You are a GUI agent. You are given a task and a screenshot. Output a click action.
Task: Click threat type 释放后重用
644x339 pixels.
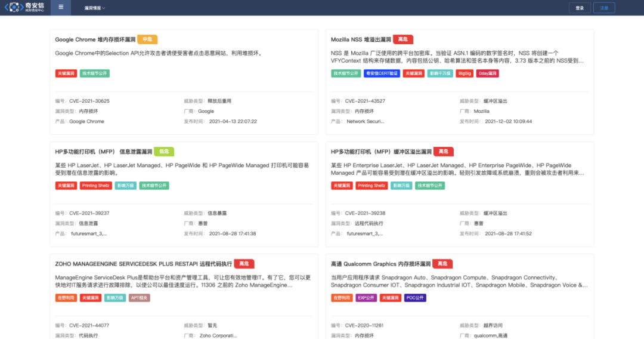pyautogui.click(x=219, y=101)
